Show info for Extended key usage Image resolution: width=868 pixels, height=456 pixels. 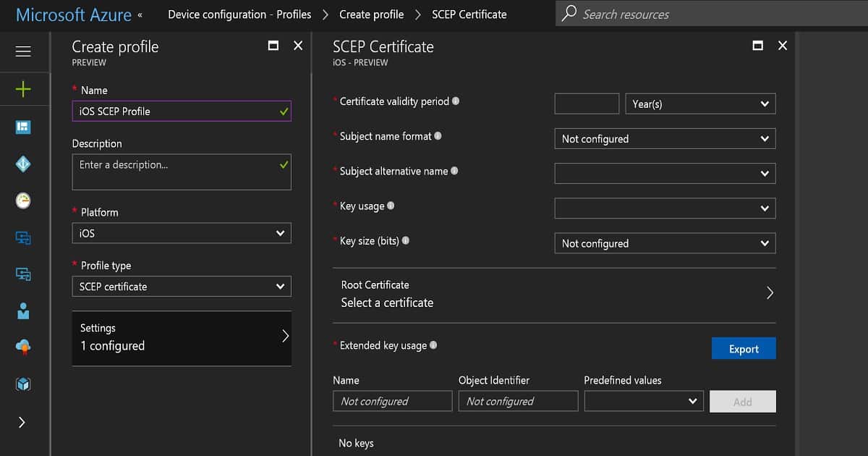tap(433, 345)
